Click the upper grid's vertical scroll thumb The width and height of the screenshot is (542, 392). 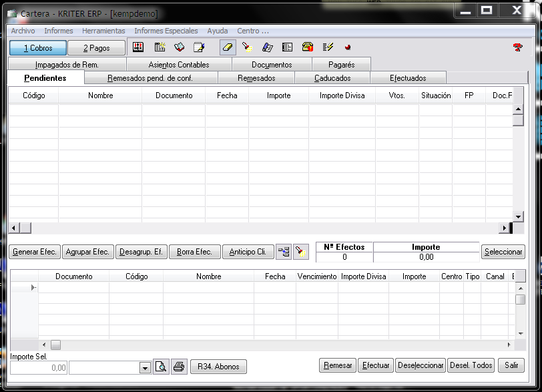518,120
